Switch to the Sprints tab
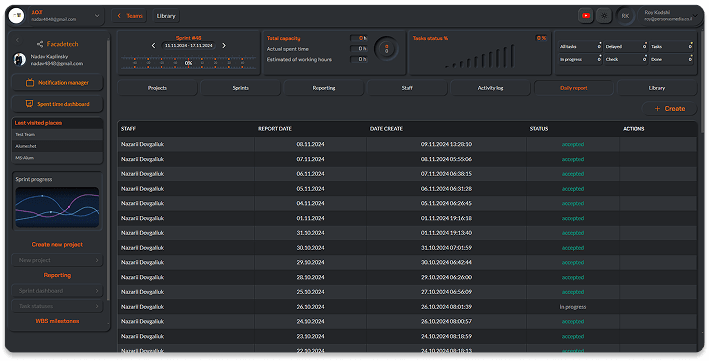The height and width of the screenshot is (361, 709). point(241,88)
